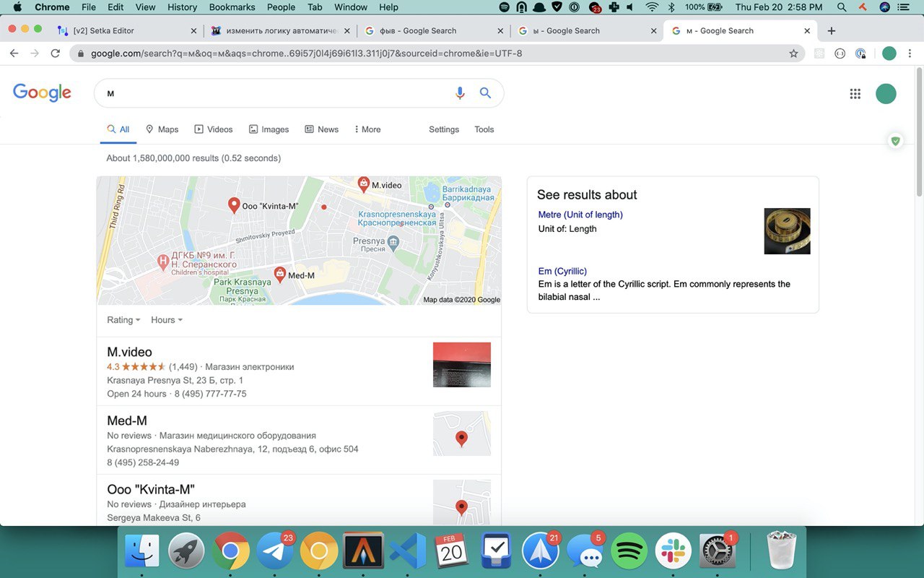Open the Bookmarks menu in the menu bar
The image size is (924, 578).
232,7
